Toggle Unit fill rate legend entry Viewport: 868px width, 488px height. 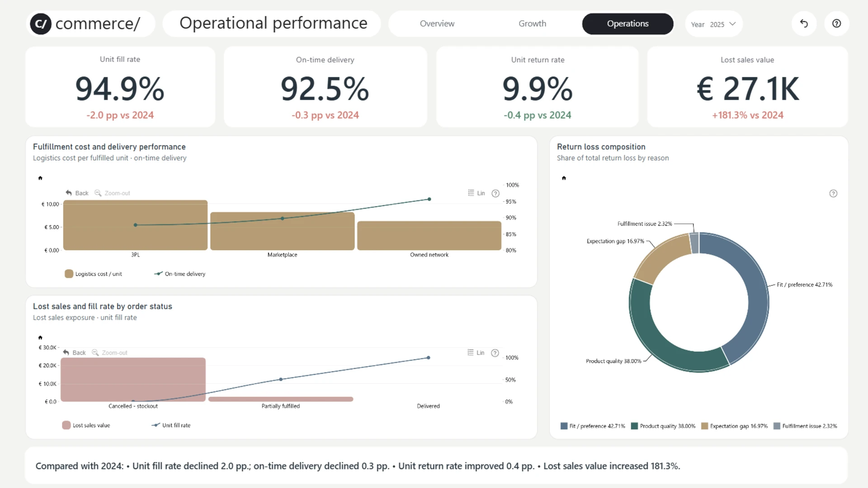pyautogui.click(x=171, y=425)
